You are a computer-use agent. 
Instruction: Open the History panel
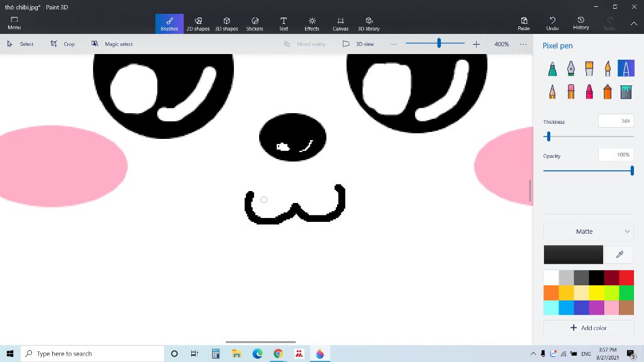580,23
